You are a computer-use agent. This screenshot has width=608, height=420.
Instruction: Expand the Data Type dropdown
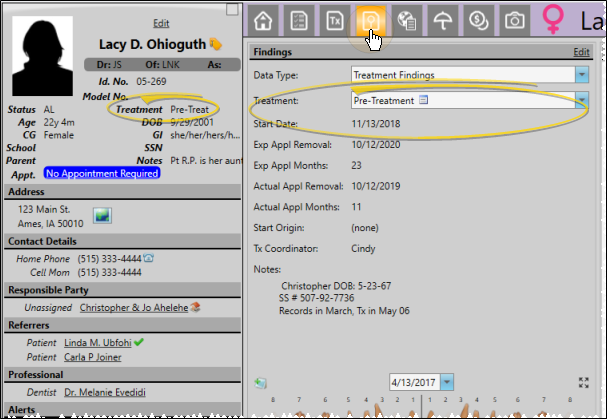581,75
